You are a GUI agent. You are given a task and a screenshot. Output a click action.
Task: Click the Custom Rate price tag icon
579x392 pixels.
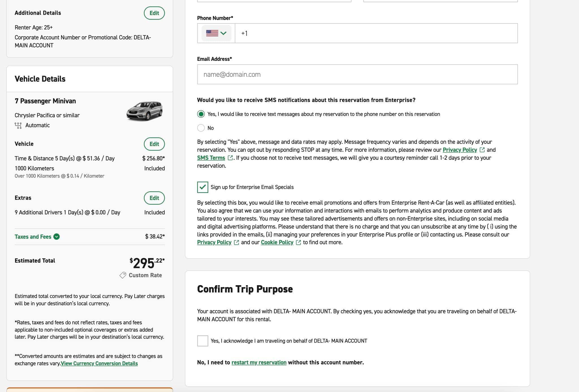point(123,275)
